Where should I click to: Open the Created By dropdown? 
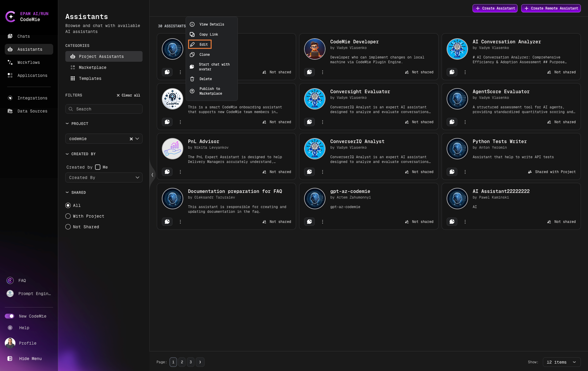coord(104,177)
